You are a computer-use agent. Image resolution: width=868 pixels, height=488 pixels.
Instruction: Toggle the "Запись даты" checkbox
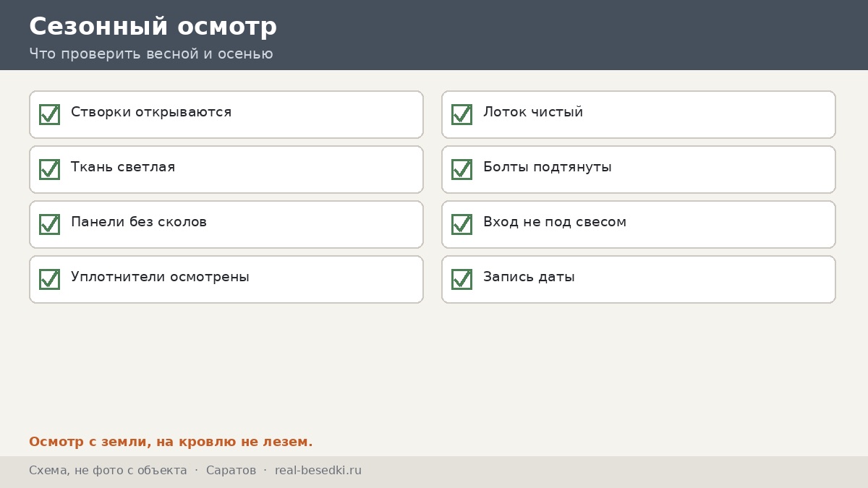click(x=461, y=279)
